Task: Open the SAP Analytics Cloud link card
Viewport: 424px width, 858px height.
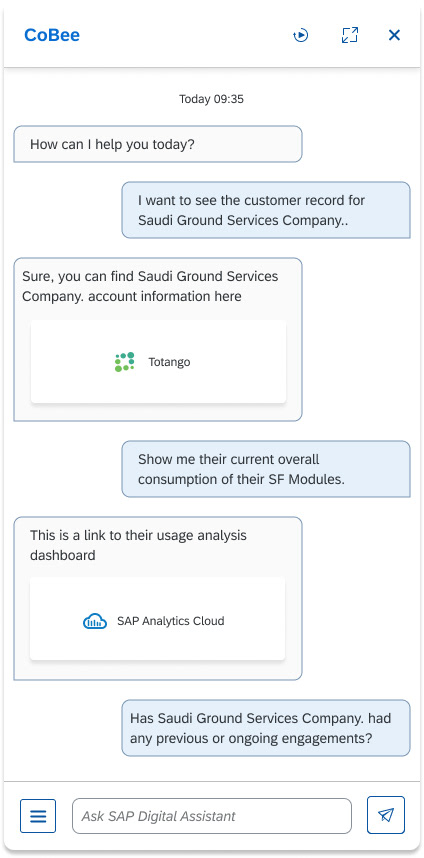Action: [158, 618]
